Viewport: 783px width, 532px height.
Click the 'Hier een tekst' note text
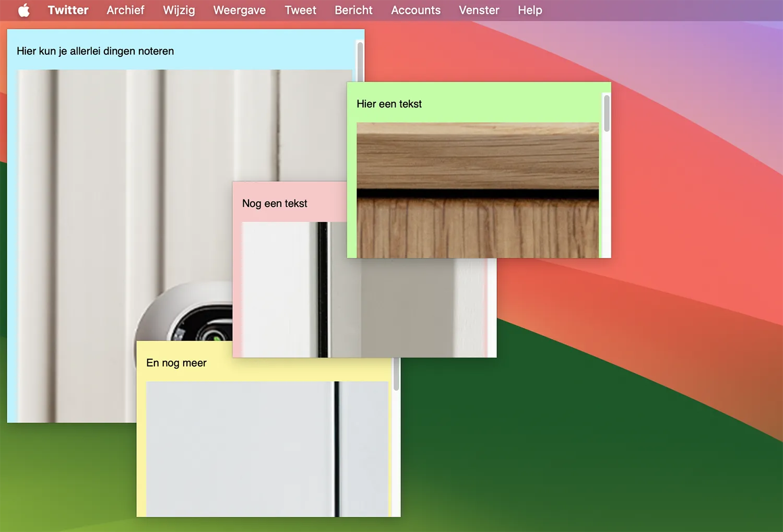[x=389, y=104]
